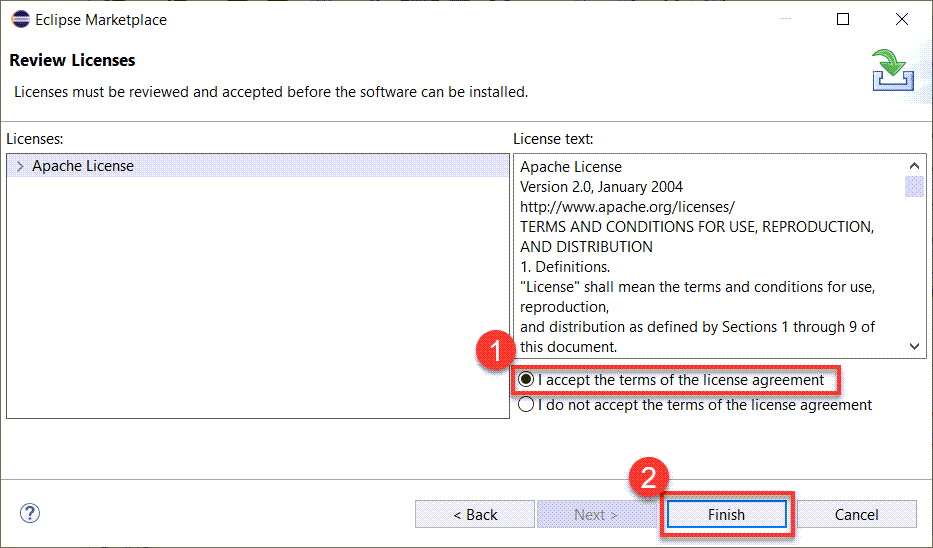933x548 pixels.
Task: Select 'I accept the terms' radio button
Action: coord(526,380)
